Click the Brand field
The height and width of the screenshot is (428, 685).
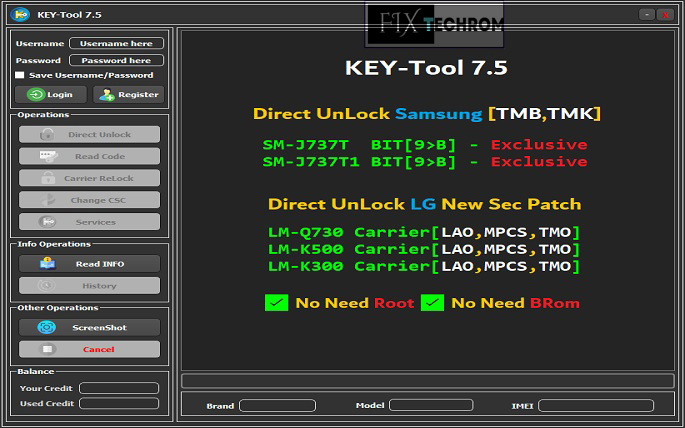[x=277, y=406]
